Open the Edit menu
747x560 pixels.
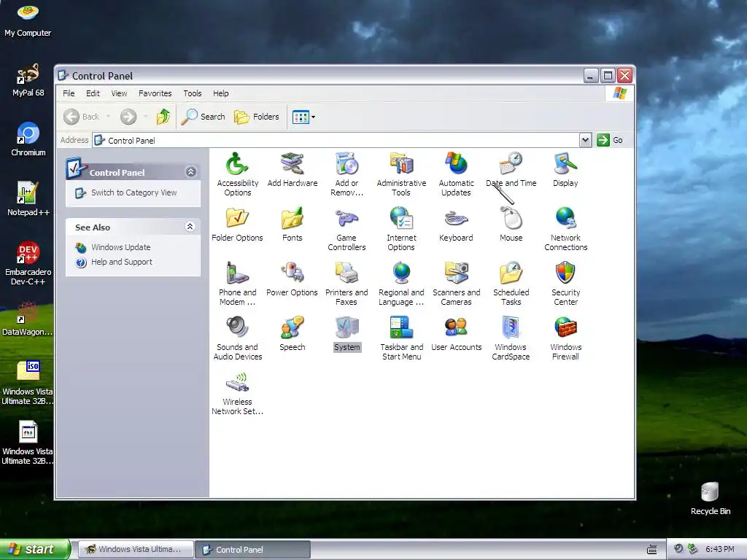point(93,93)
